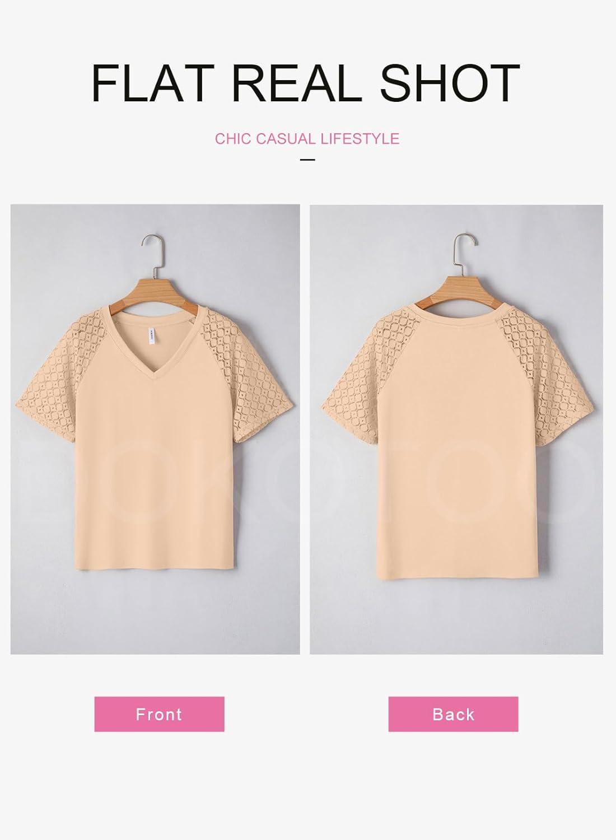Click the pink Front label button
The width and height of the screenshot is (616, 840).
[x=159, y=714]
